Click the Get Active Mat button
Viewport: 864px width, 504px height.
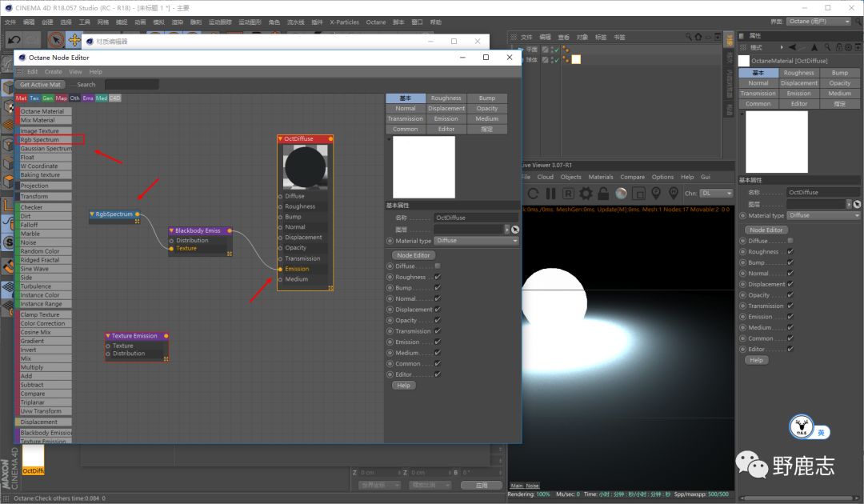click(40, 85)
